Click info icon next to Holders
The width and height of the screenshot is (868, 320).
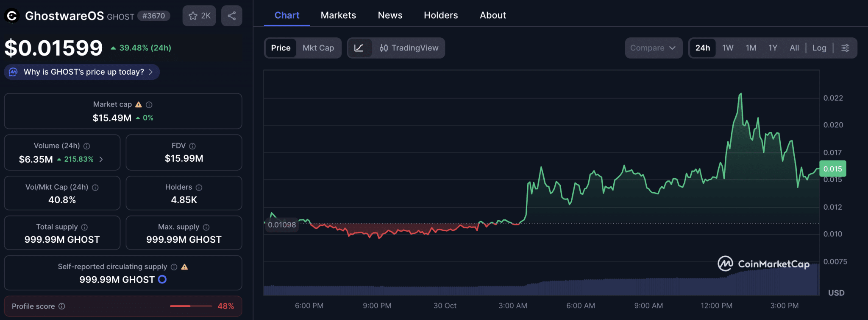point(199,187)
